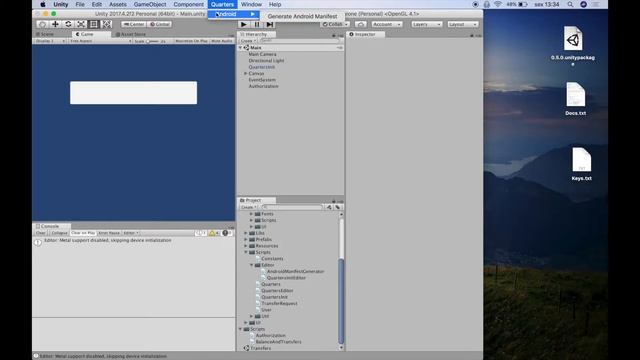
Task: Switch to the Scene tab
Action: [x=46, y=34]
